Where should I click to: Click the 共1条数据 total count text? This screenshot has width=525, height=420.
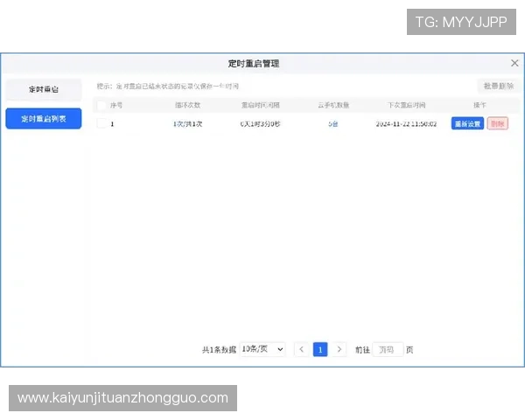click(219, 350)
